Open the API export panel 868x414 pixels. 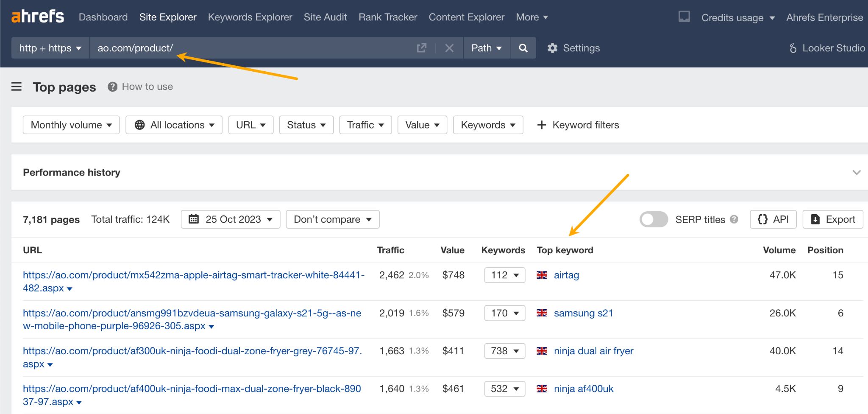[773, 219]
